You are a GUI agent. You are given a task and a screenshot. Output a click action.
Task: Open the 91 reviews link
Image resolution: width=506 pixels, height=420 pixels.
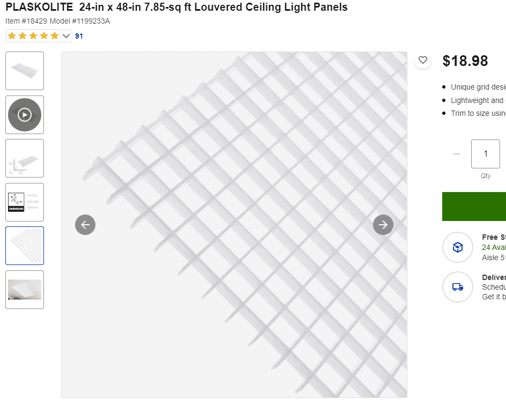tap(79, 36)
